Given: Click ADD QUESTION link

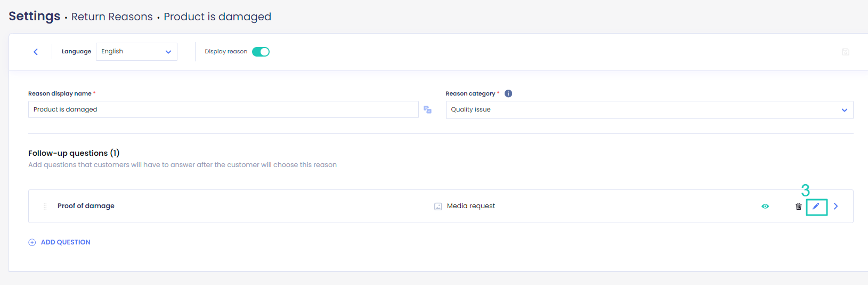Looking at the screenshot, I should (x=66, y=242).
